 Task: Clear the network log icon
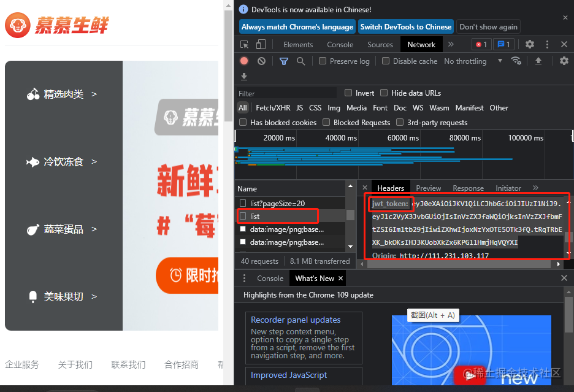tap(261, 61)
